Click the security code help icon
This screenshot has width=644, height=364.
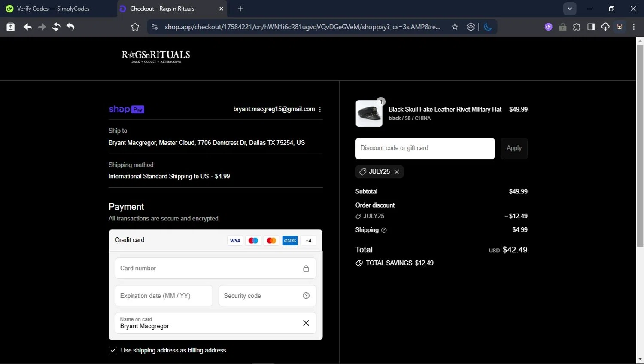[x=306, y=296]
